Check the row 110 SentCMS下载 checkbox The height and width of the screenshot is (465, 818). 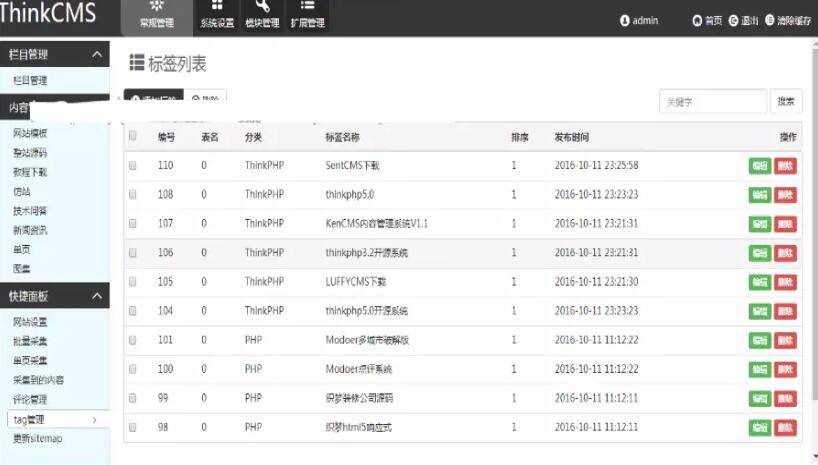point(133,165)
